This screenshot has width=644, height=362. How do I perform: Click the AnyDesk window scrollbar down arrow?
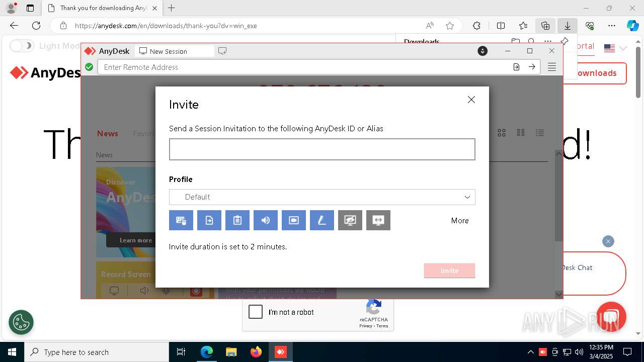558,294
